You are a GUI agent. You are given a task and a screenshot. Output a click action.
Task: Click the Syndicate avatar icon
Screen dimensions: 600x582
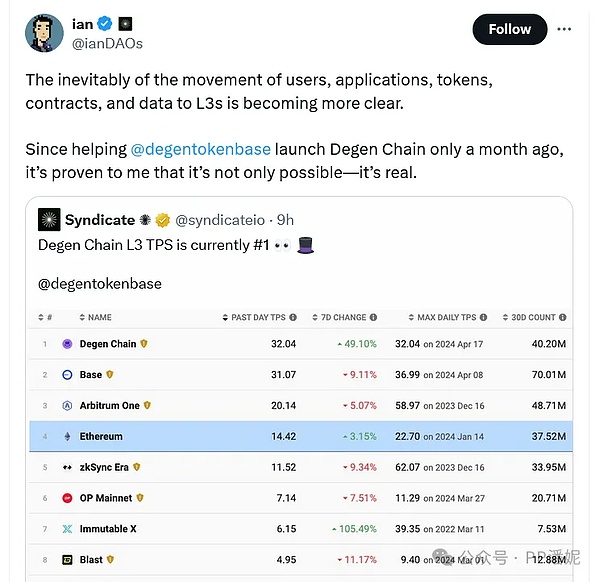49,220
